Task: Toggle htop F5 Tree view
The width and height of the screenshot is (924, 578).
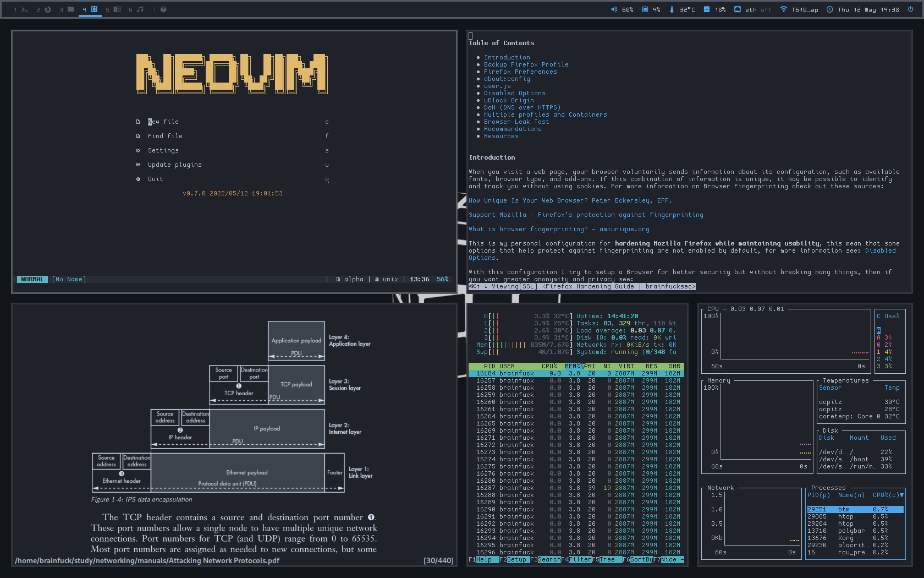Action: 607,559
